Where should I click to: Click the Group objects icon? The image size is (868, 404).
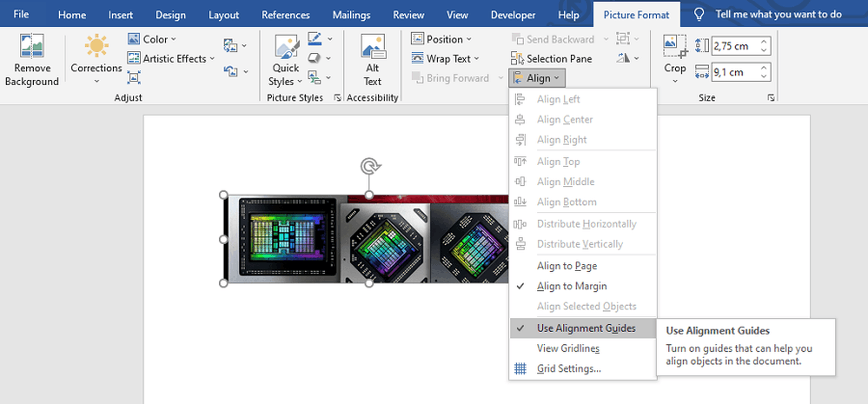coord(623,39)
